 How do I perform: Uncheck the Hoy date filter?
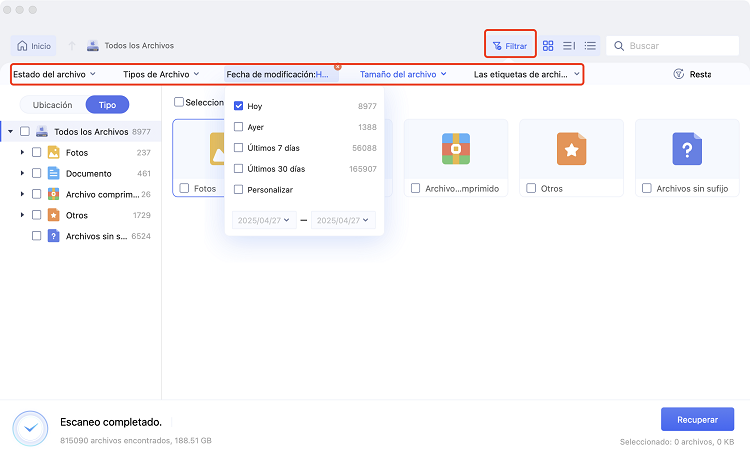click(238, 106)
